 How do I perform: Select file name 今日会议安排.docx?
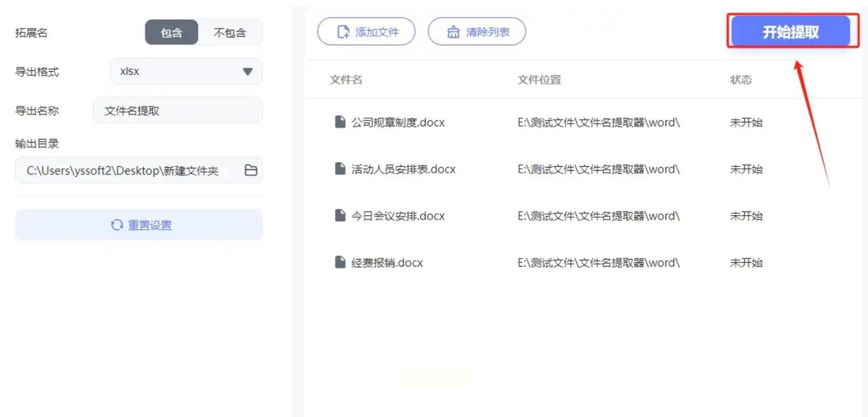click(398, 216)
